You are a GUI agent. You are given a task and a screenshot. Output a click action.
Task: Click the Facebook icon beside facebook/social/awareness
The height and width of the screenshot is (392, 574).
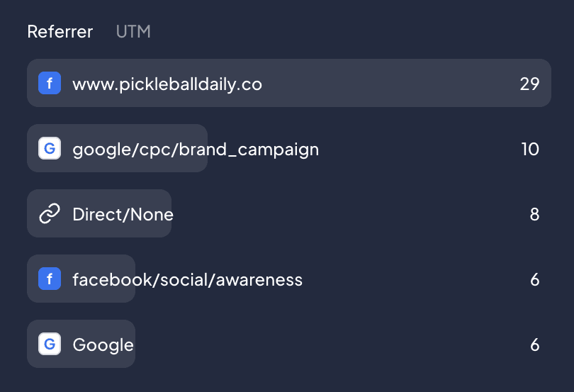point(50,279)
